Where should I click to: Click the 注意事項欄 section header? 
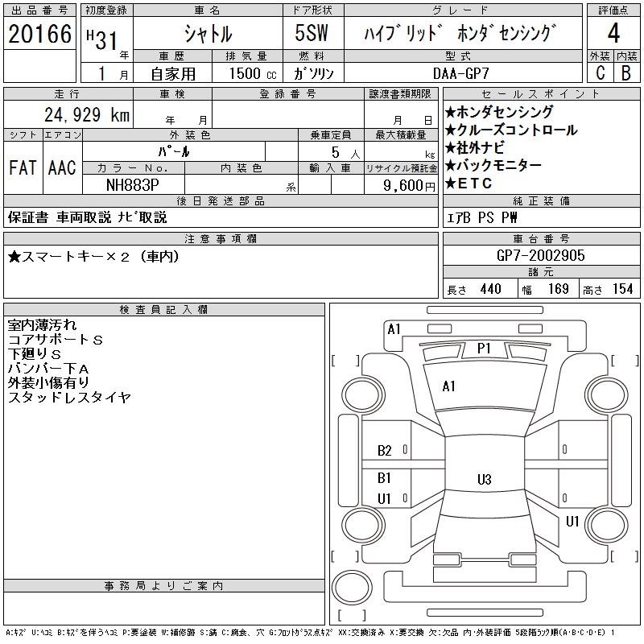[221, 238]
